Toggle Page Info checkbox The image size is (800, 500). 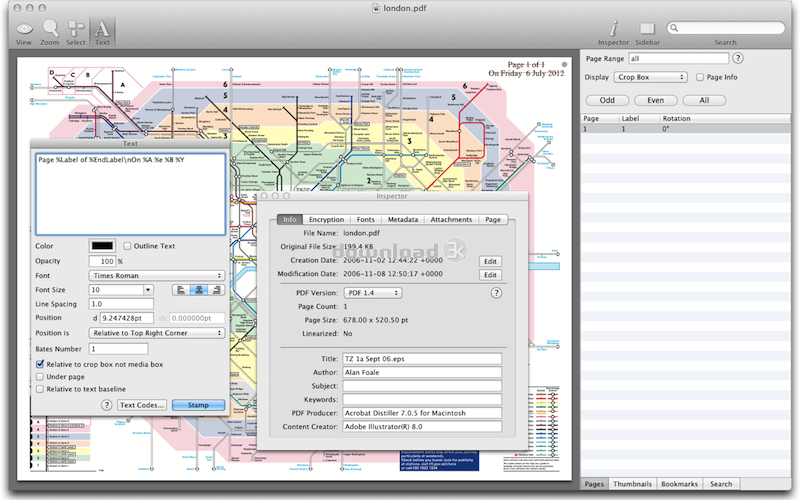700,77
